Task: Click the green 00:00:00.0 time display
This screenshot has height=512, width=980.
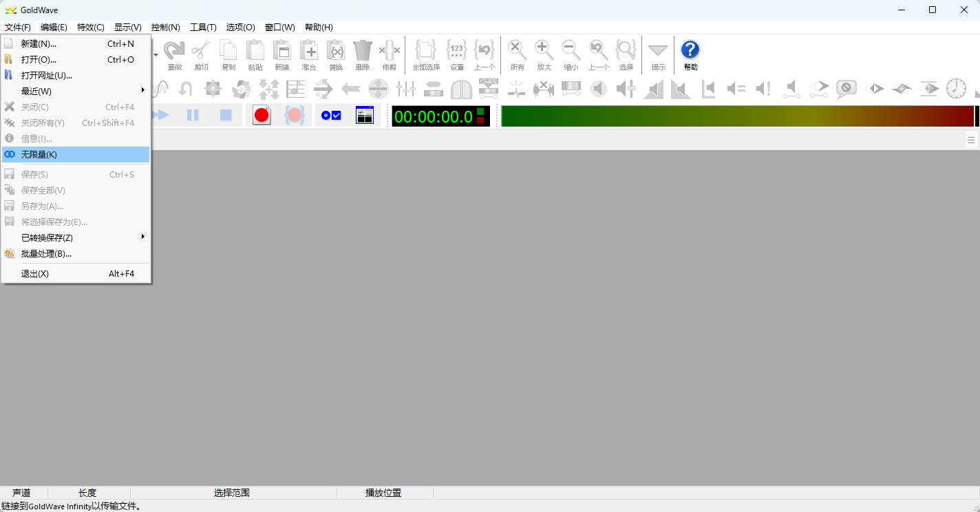Action: point(440,116)
